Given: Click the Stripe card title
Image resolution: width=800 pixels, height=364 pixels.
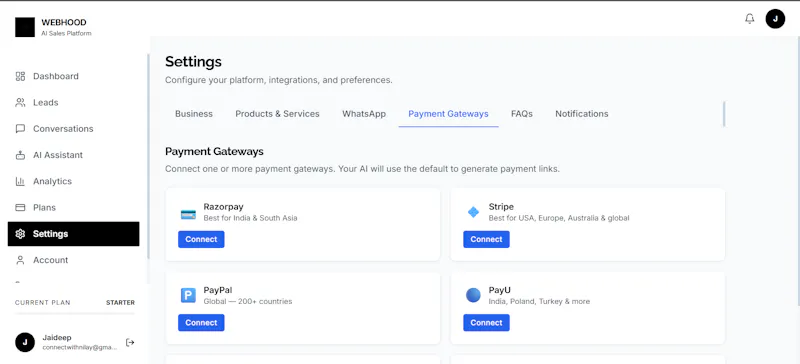Looking at the screenshot, I should click(501, 207).
